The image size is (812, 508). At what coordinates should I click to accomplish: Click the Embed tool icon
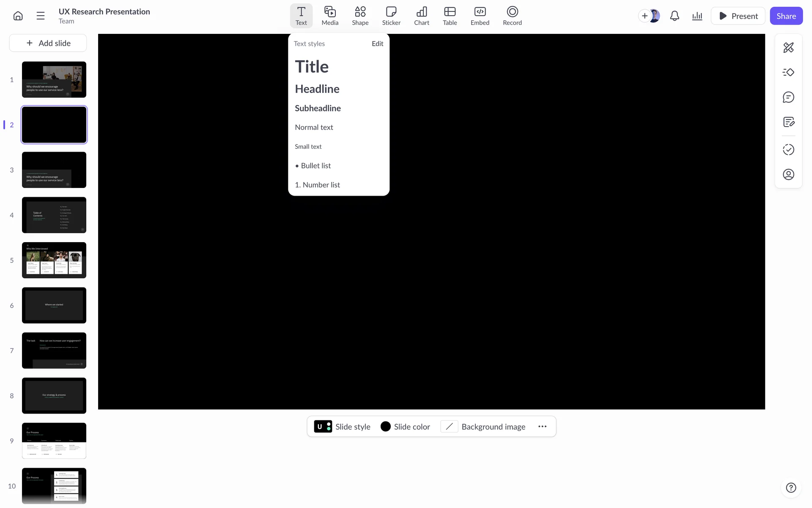click(480, 16)
